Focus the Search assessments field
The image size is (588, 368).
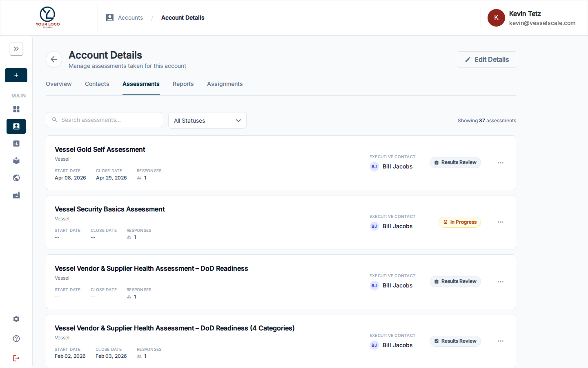pos(105,120)
